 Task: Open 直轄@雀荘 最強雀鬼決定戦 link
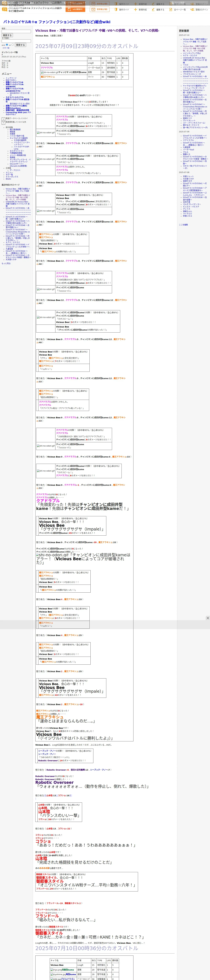point(17,110)
